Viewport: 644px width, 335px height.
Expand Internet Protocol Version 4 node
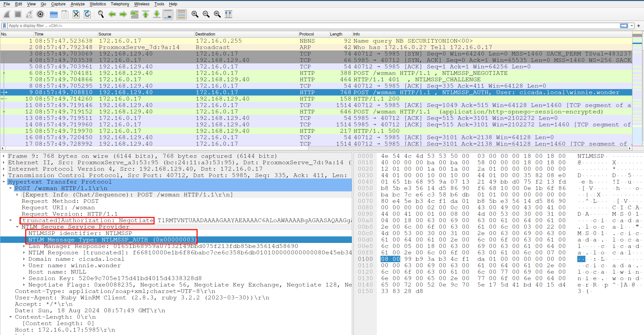coord(4,169)
